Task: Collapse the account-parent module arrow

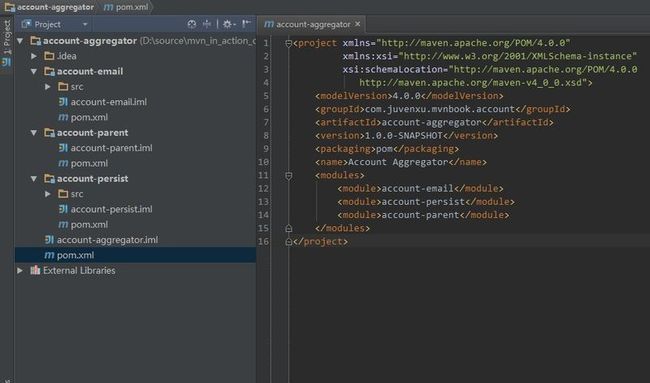Action: coord(34,133)
